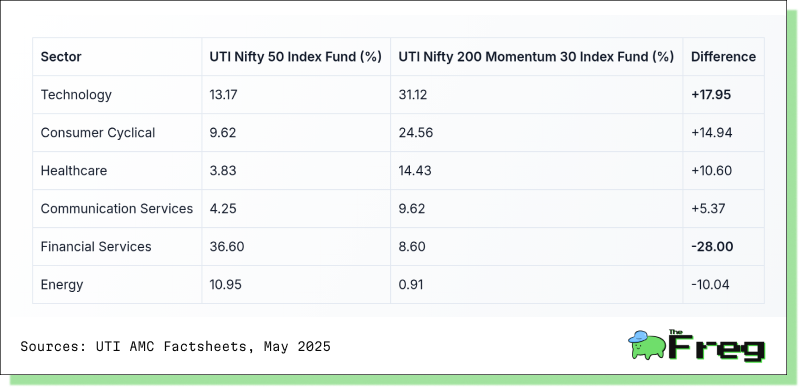Click the -10.04 Energy difference

pos(710,285)
